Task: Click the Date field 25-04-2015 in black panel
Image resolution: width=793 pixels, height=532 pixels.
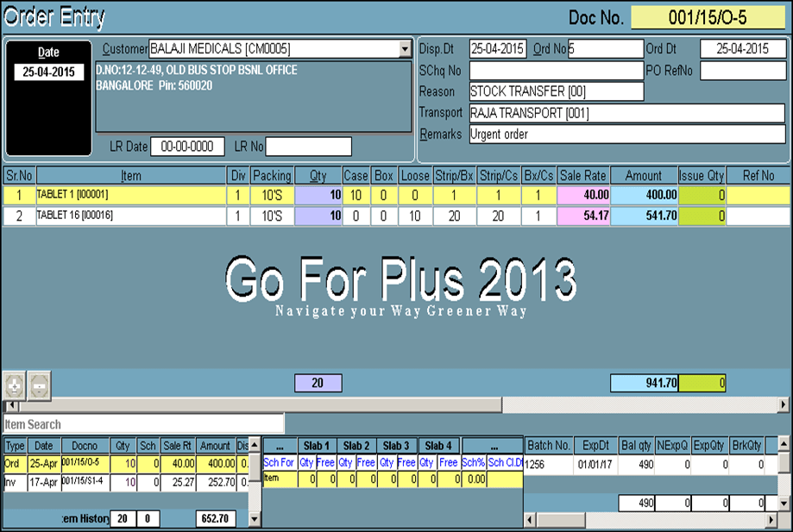Action: pyautogui.click(x=48, y=72)
